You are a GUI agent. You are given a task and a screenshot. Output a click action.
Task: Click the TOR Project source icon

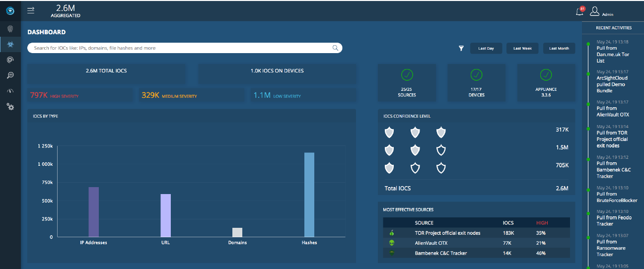(392, 233)
